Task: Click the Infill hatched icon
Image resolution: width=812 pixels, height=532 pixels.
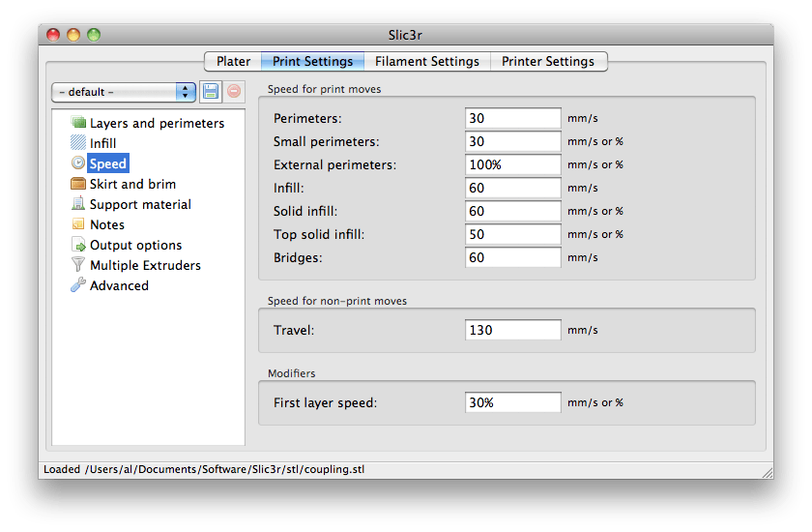Action: coord(78,143)
